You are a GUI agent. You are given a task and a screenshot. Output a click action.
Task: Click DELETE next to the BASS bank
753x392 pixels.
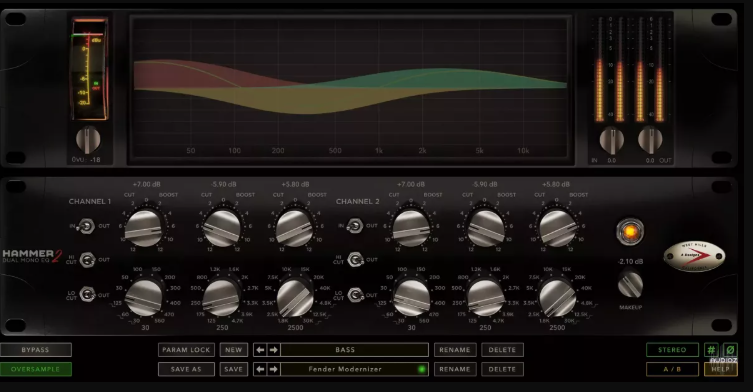tap(502, 350)
